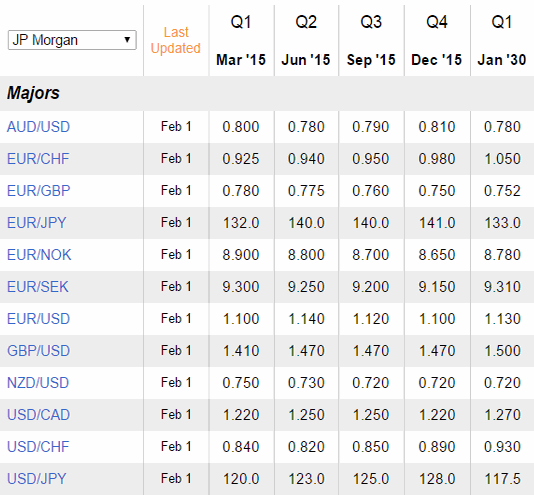
Task: Open the USD/JPY currency pair link
Action: [x=36, y=479]
